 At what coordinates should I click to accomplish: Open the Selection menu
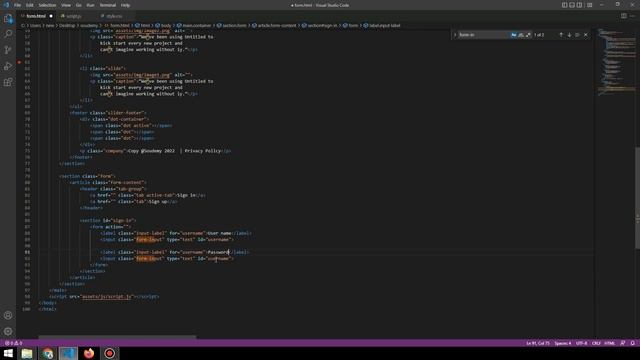[47, 5]
